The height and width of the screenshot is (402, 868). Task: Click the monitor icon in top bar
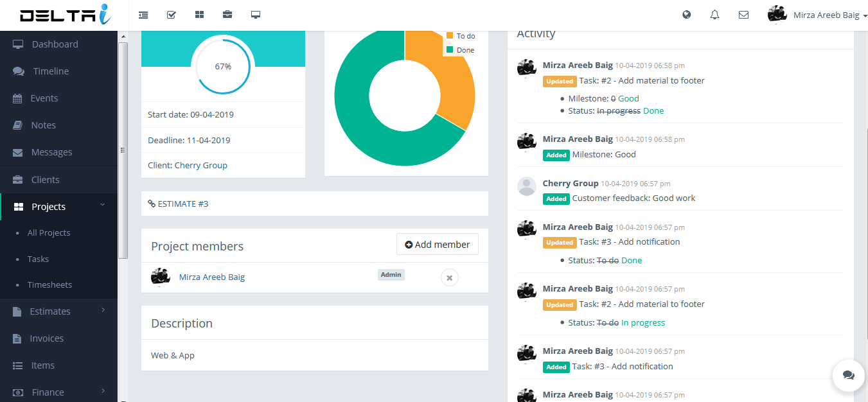(x=256, y=15)
